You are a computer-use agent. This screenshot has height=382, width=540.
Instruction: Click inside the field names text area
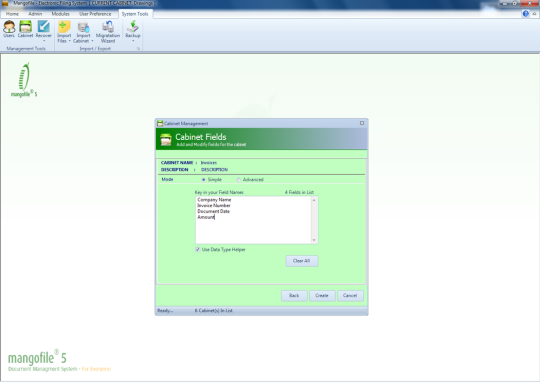253,220
